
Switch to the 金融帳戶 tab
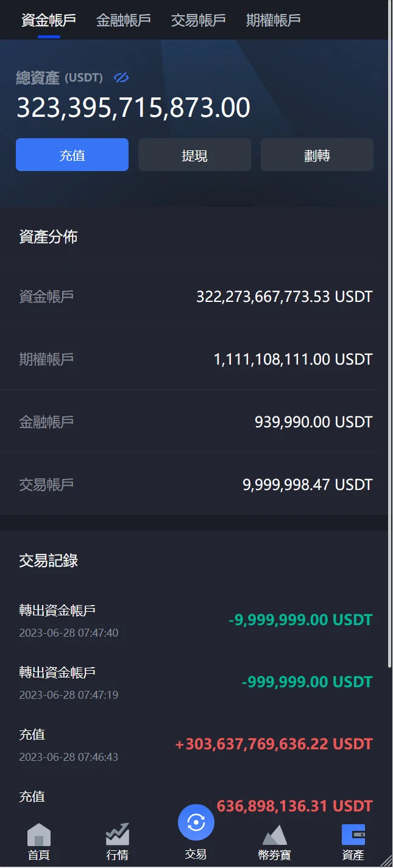pos(124,20)
